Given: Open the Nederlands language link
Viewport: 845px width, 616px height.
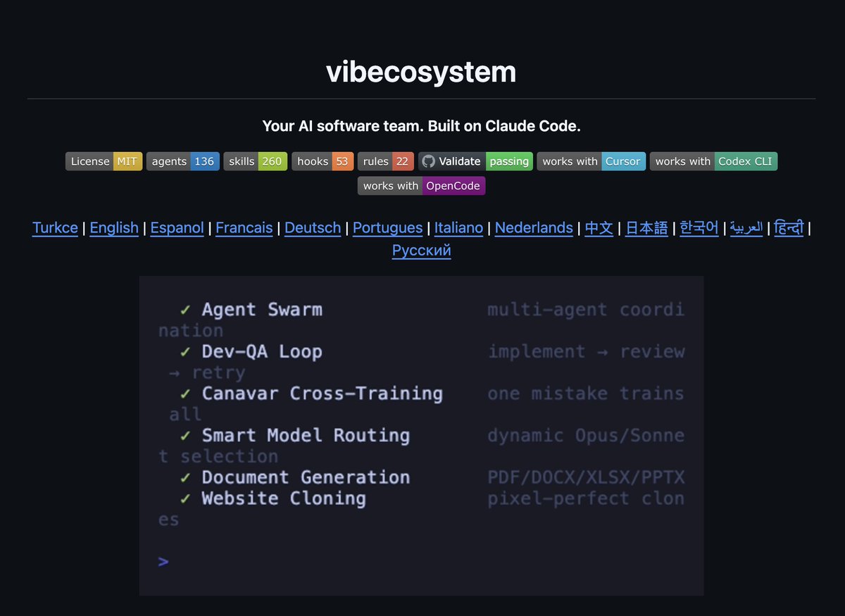Looking at the screenshot, I should tap(534, 227).
